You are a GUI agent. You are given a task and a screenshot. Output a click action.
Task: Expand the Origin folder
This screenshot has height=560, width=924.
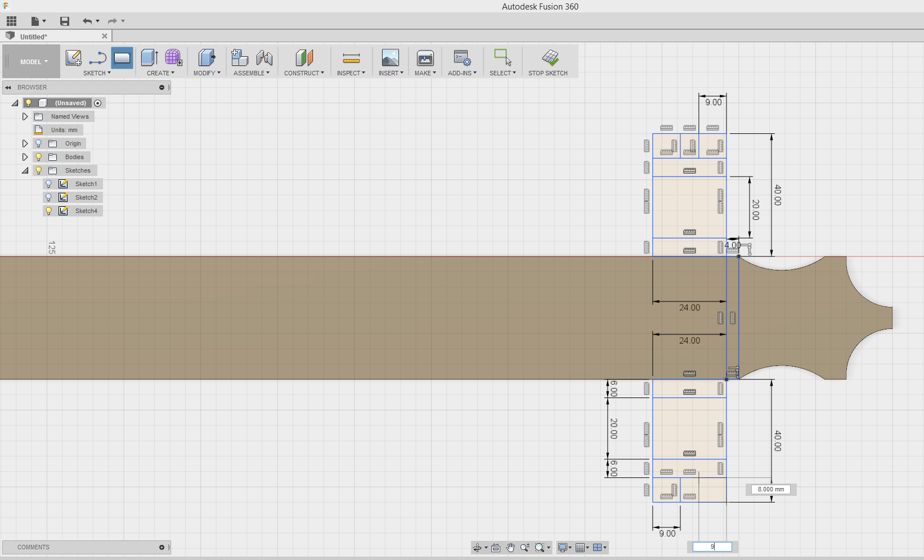click(25, 143)
